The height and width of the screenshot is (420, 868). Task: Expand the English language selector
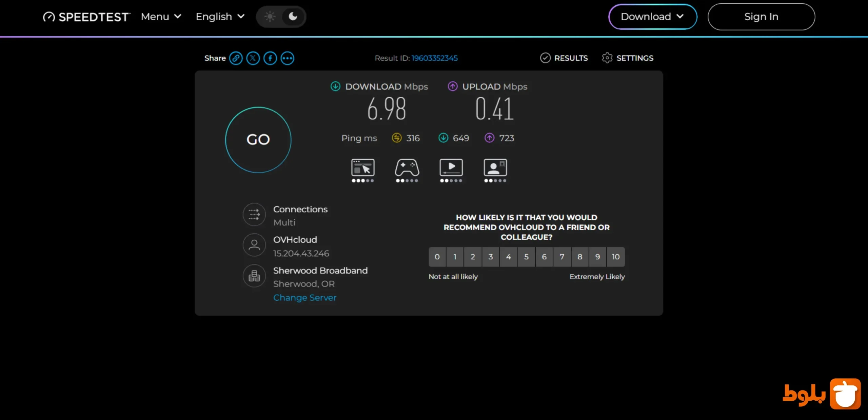tap(220, 17)
